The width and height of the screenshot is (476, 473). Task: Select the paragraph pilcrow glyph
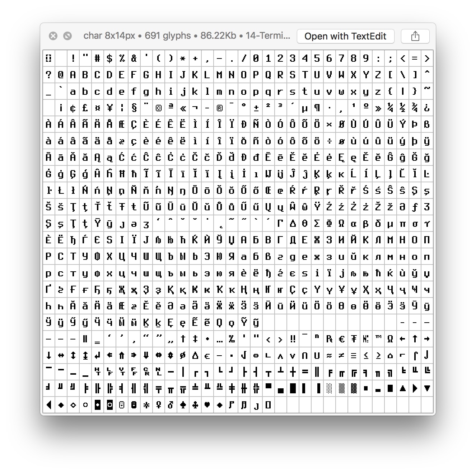pos(317,108)
